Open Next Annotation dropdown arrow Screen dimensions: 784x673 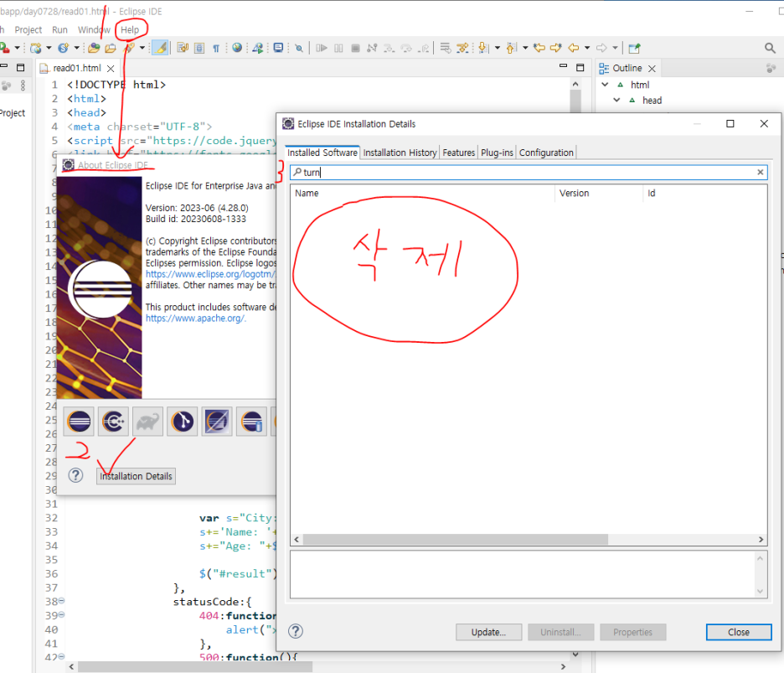pos(497,48)
